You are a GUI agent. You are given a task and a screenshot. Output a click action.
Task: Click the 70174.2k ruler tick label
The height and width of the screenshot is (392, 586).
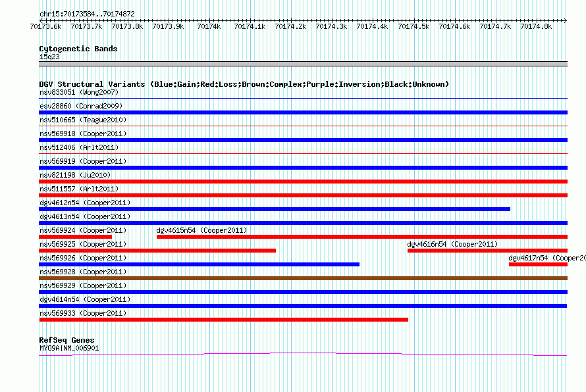290,26
